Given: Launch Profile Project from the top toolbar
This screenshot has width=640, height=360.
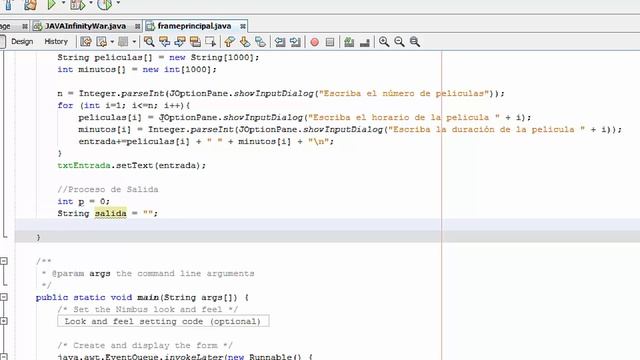Looking at the screenshot, I should (105, 4).
